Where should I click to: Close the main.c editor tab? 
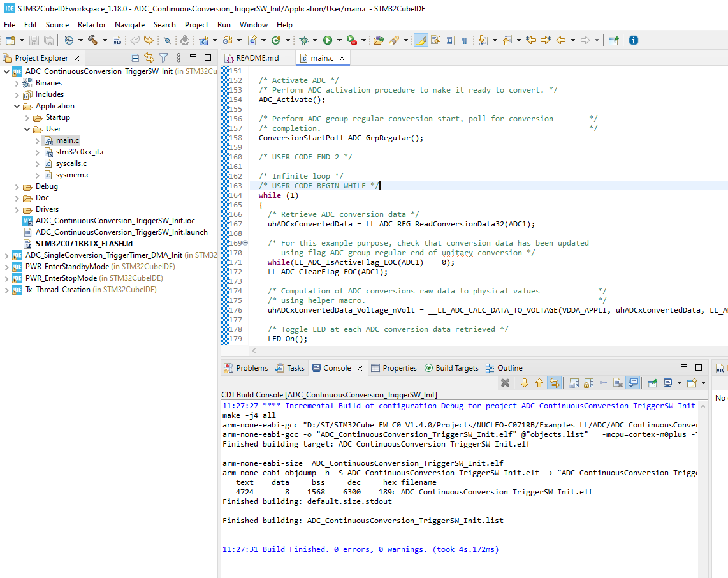click(x=342, y=58)
